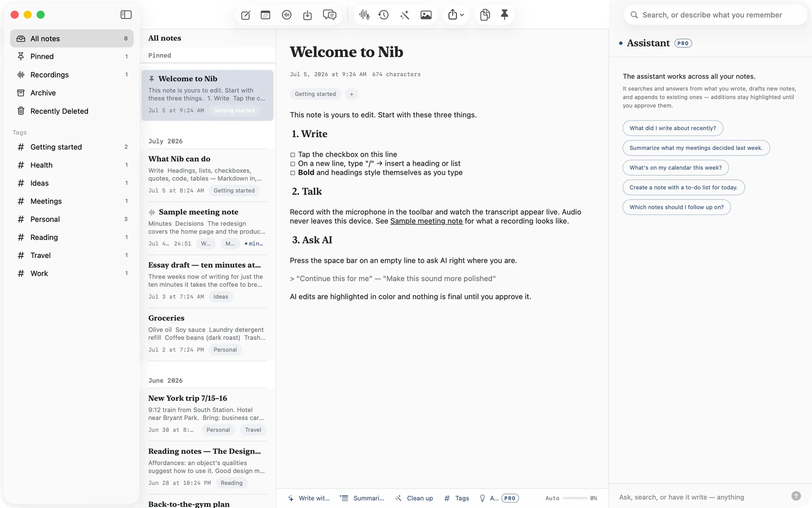
Task: Click the PRO badge next to Assistant
Action: coord(683,43)
